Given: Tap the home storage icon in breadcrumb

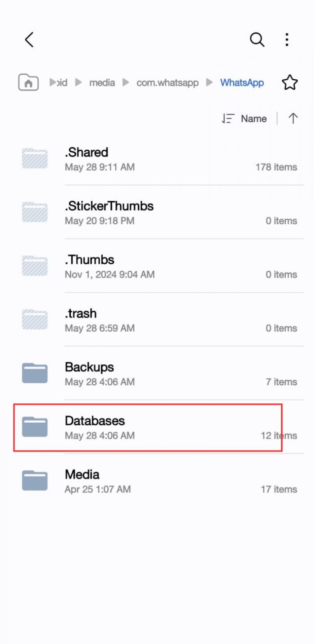Looking at the screenshot, I should 28,83.
